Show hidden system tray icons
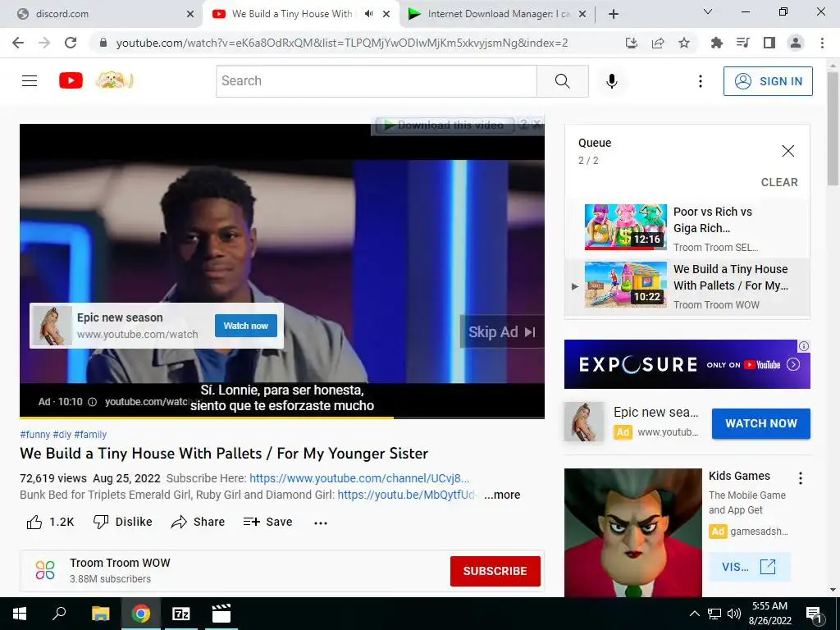 [694, 614]
